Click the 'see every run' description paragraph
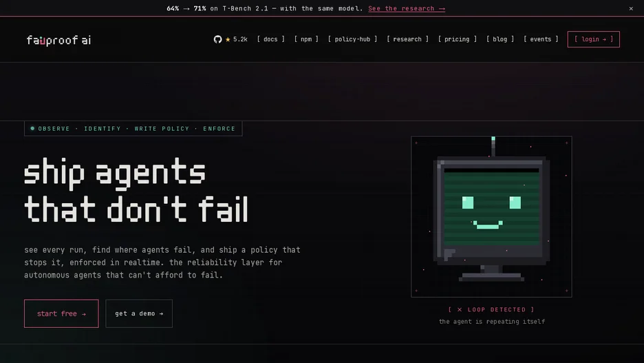This screenshot has width=644, height=363. (x=162, y=262)
